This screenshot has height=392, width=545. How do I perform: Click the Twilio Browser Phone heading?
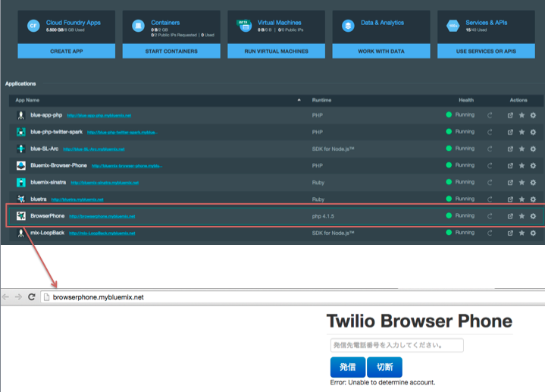(419, 321)
